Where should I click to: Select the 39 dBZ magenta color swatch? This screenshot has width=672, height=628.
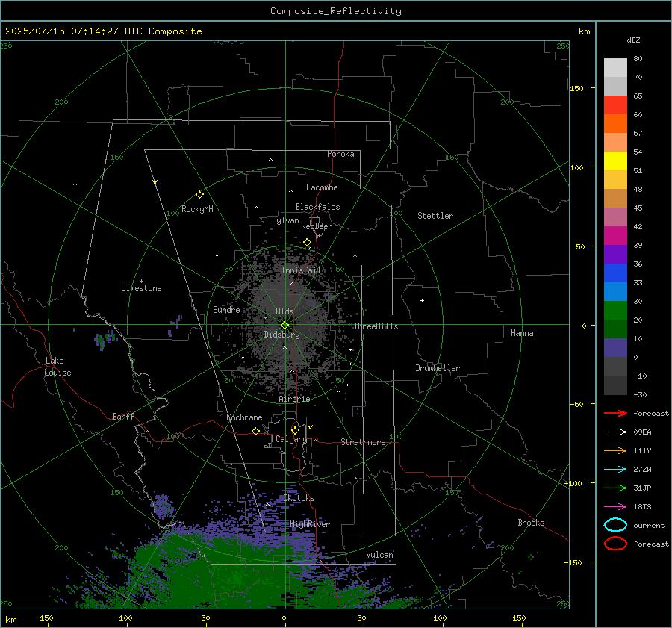pyautogui.click(x=615, y=235)
